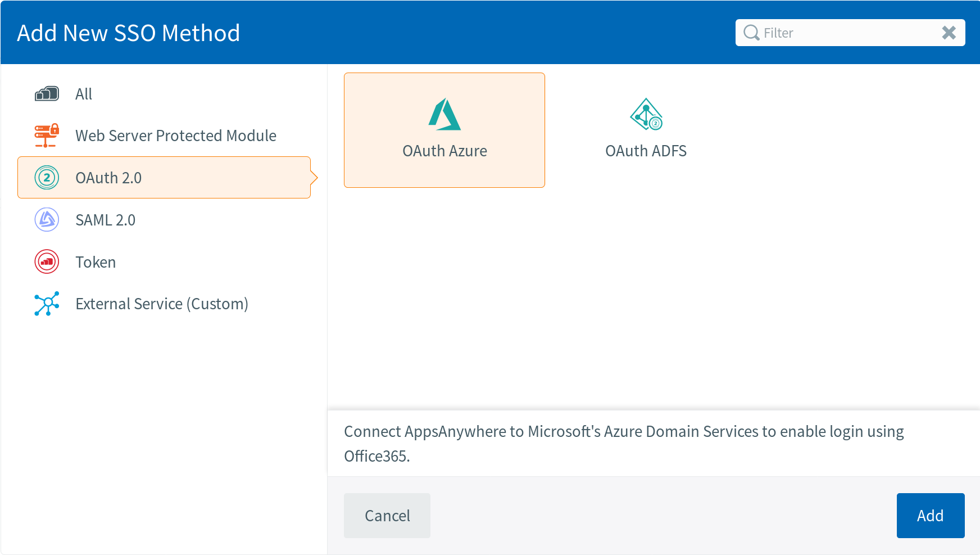The image size is (980, 555).
Task: Click the red Token icon
Action: [x=47, y=262]
